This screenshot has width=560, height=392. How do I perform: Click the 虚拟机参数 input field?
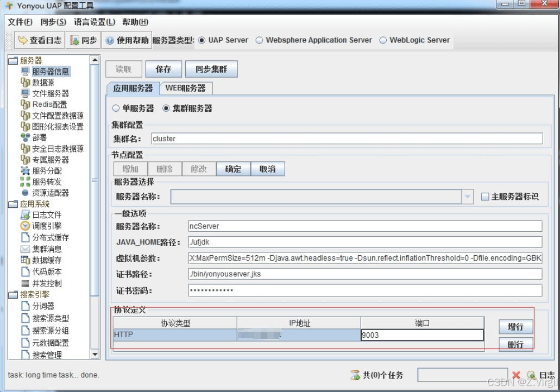click(365, 258)
